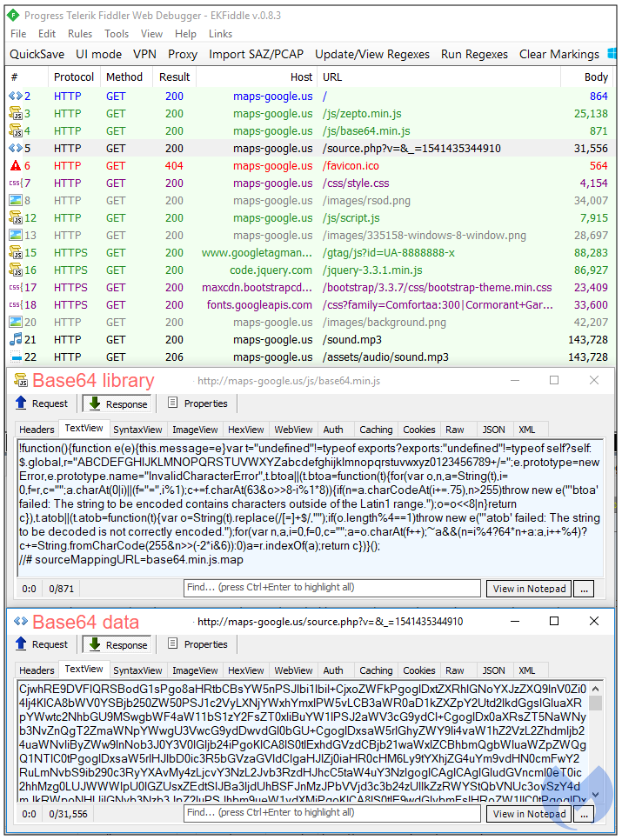Viewport: 622px width, 840px height.
Task: Open the Rules menu
Action: coord(80,34)
